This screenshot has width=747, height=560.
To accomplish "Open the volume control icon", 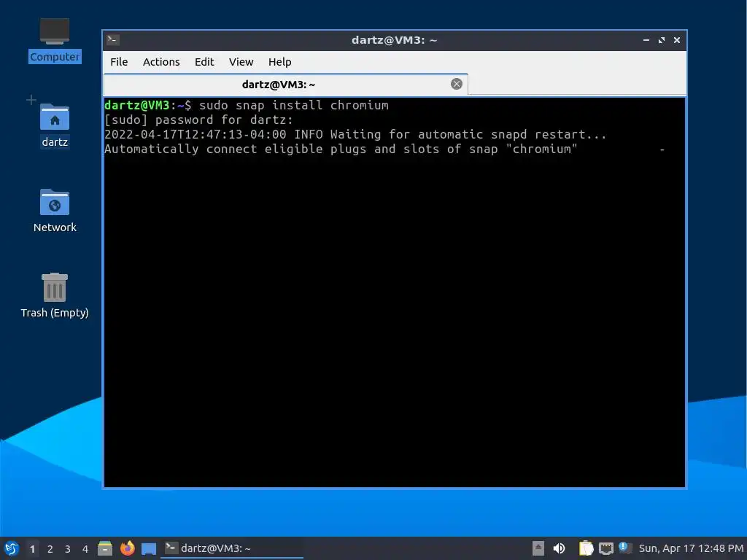I will [559, 548].
